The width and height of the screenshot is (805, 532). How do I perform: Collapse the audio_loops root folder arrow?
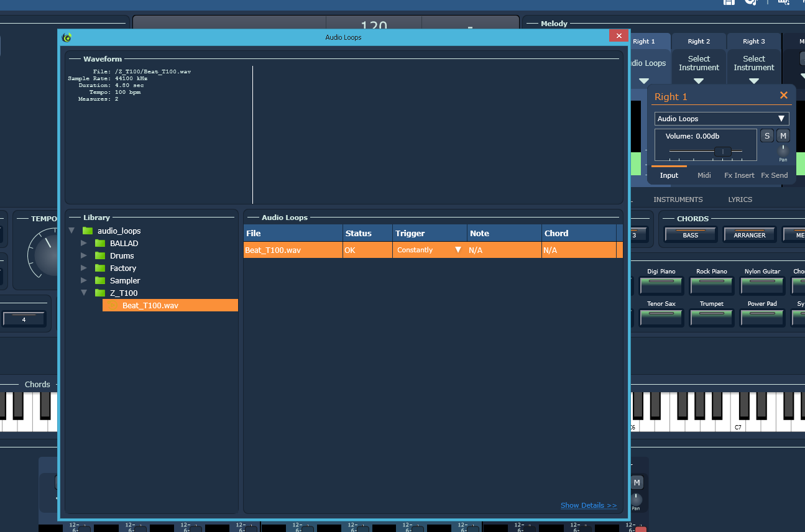point(71,231)
